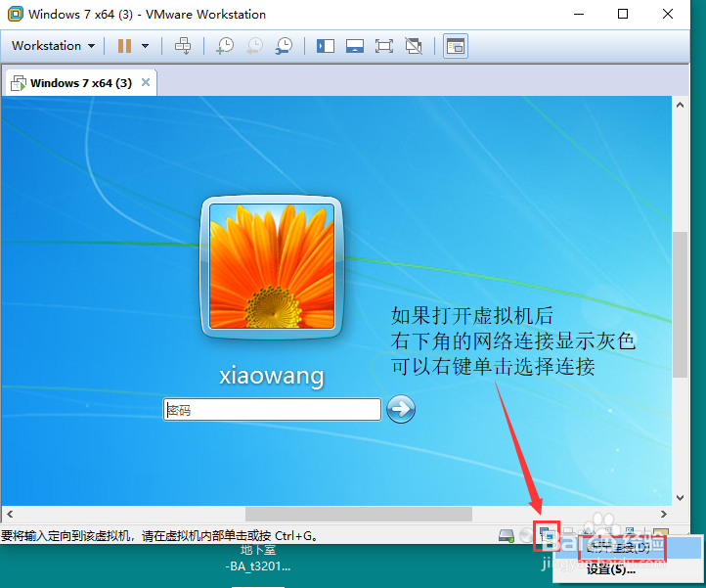Enter full screen mode

click(x=384, y=46)
